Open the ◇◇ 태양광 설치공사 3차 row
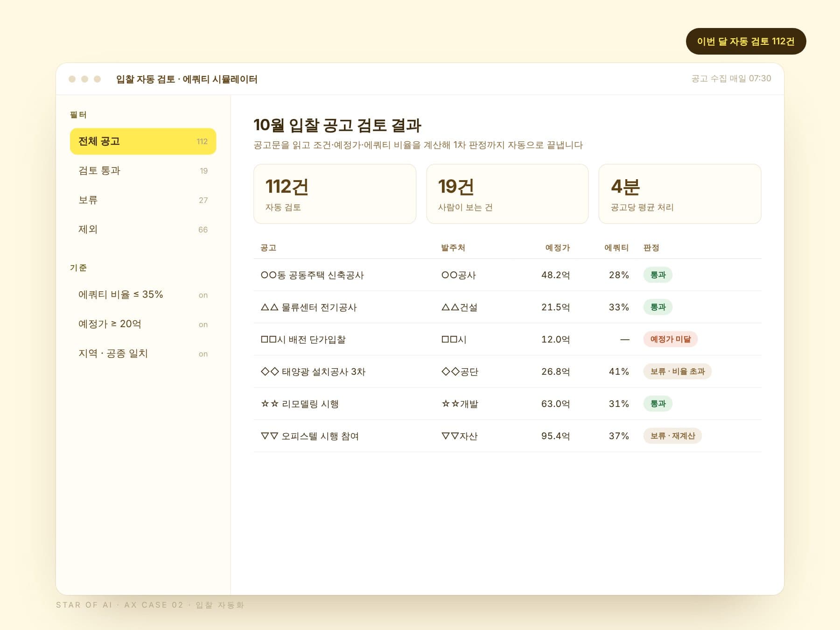Image resolution: width=840 pixels, height=630 pixels. coord(507,371)
